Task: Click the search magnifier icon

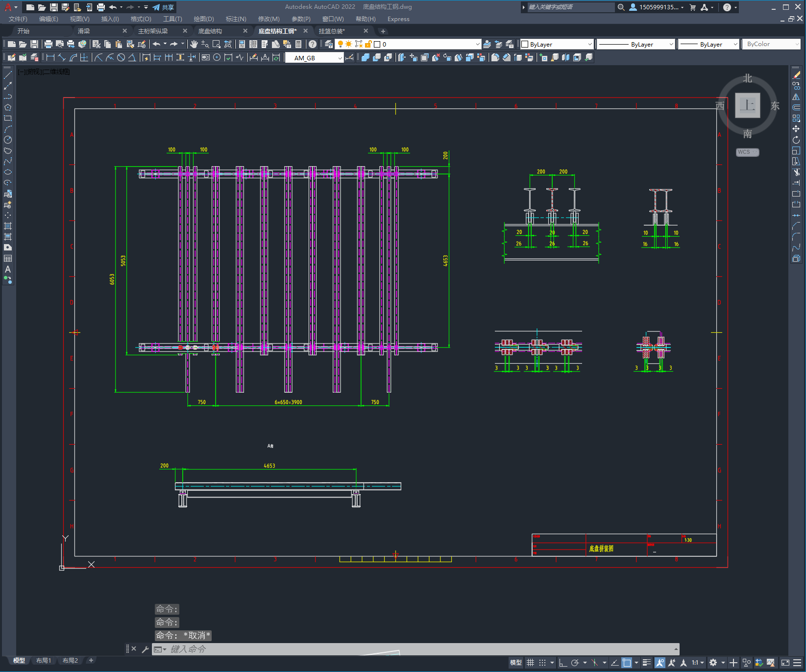Action: pyautogui.click(x=621, y=7)
